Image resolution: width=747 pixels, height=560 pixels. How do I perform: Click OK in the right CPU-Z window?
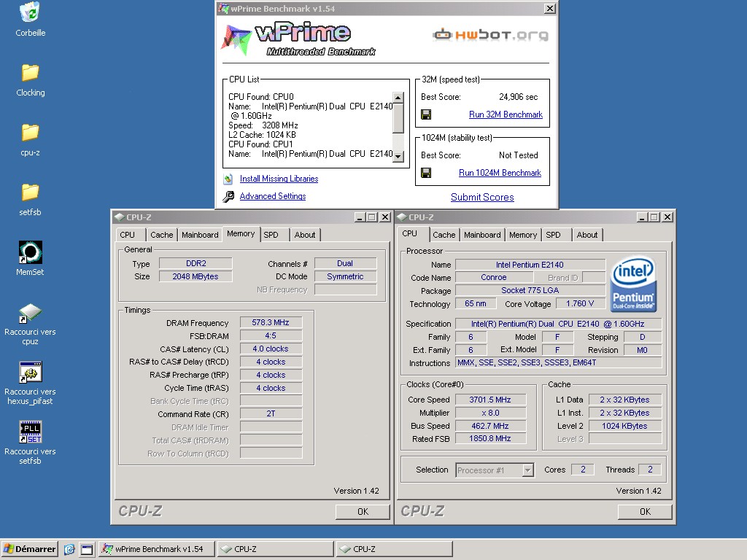point(645,511)
